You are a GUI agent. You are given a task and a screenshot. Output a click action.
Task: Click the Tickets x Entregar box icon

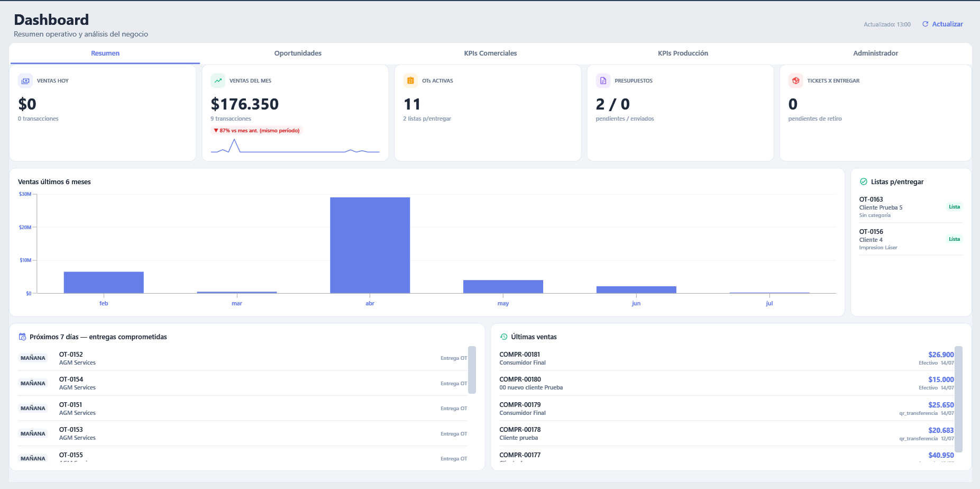point(795,81)
